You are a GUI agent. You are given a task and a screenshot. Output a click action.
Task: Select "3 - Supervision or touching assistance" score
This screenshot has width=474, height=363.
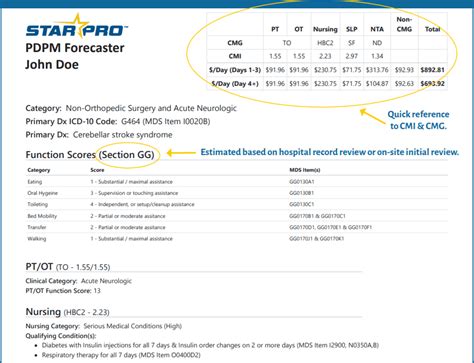tap(134, 193)
